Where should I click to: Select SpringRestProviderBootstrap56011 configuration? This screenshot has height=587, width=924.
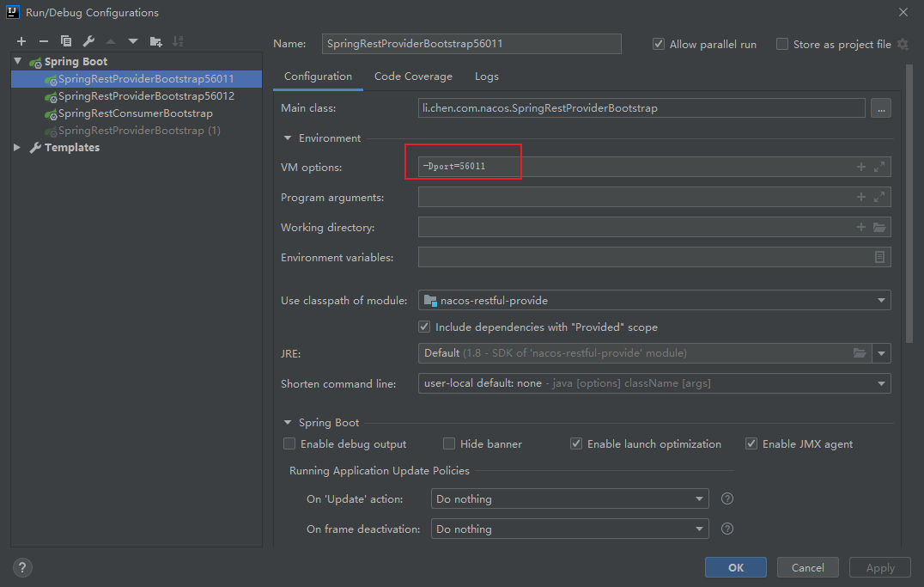137,79
